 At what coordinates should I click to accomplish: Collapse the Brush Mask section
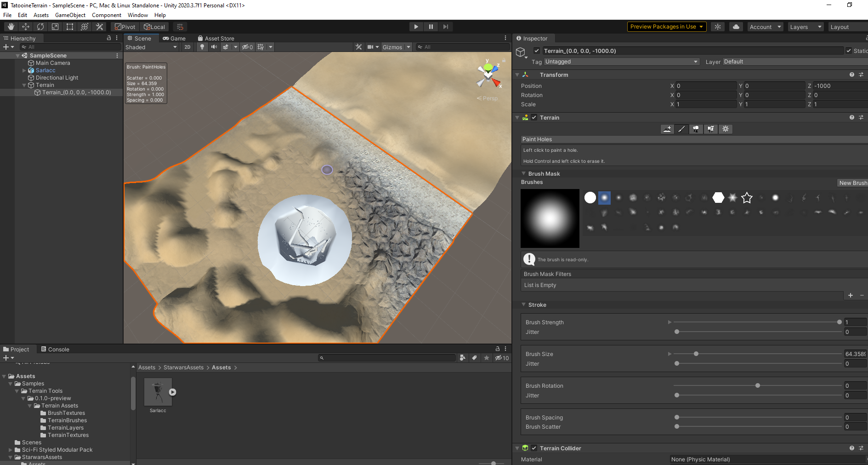coord(523,173)
